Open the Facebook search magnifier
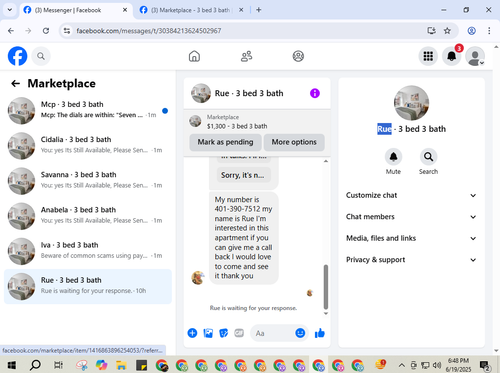The width and height of the screenshot is (500, 373). tap(41, 56)
